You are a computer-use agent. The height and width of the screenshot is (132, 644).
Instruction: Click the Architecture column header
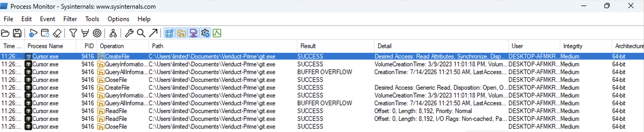click(628, 46)
